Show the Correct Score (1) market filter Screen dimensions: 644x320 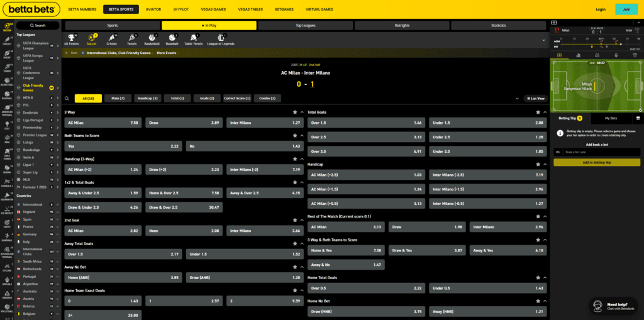pos(237,99)
